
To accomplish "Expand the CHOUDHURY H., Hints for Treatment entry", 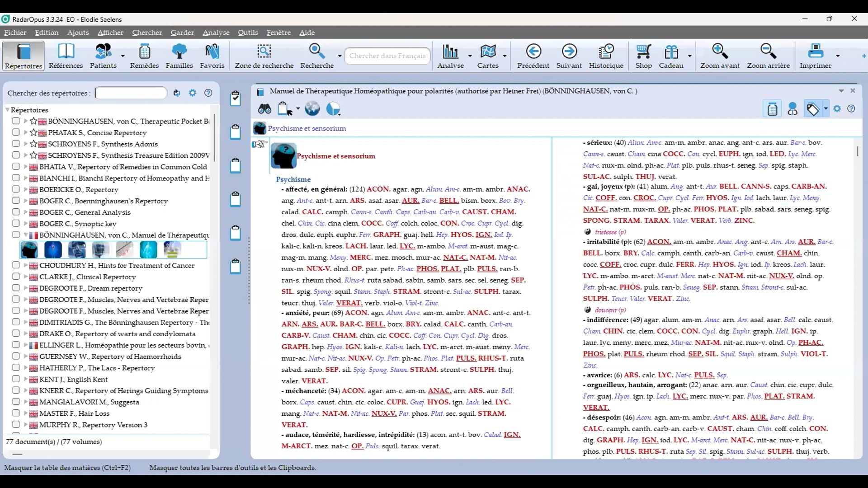I will click(25, 265).
